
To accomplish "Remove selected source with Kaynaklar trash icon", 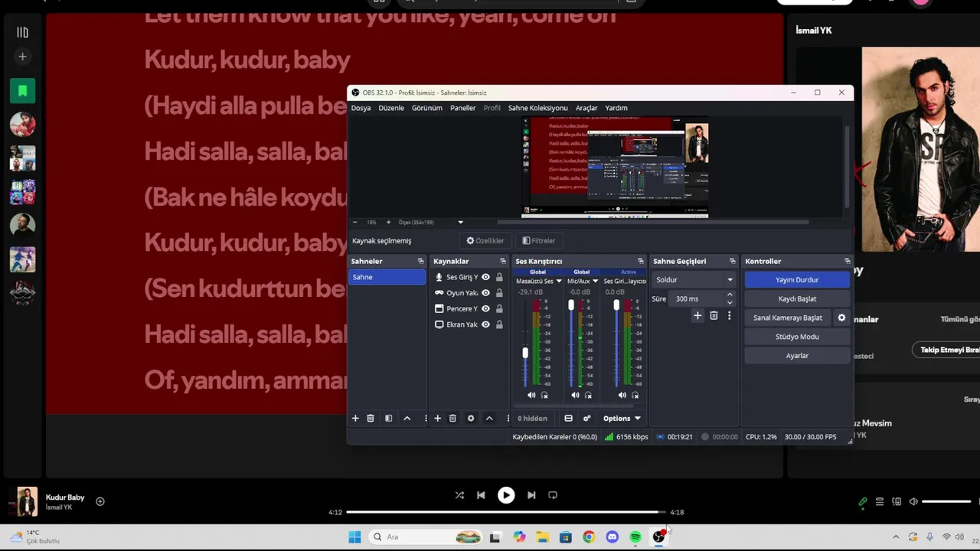I will [x=452, y=418].
